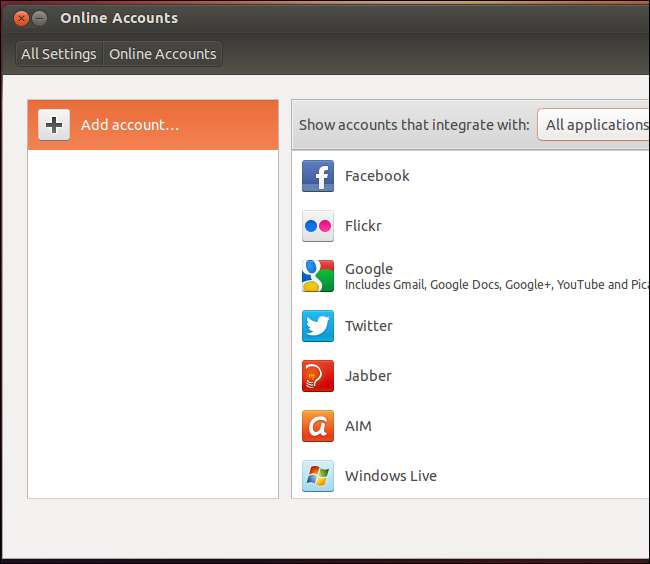Select the Add account… sidebar entry

(x=130, y=125)
